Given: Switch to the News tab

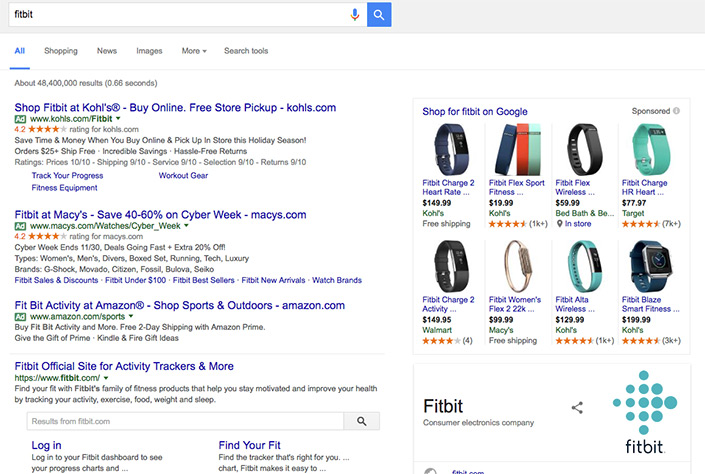Looking at the screenshot, I should [x=107, y=51].
